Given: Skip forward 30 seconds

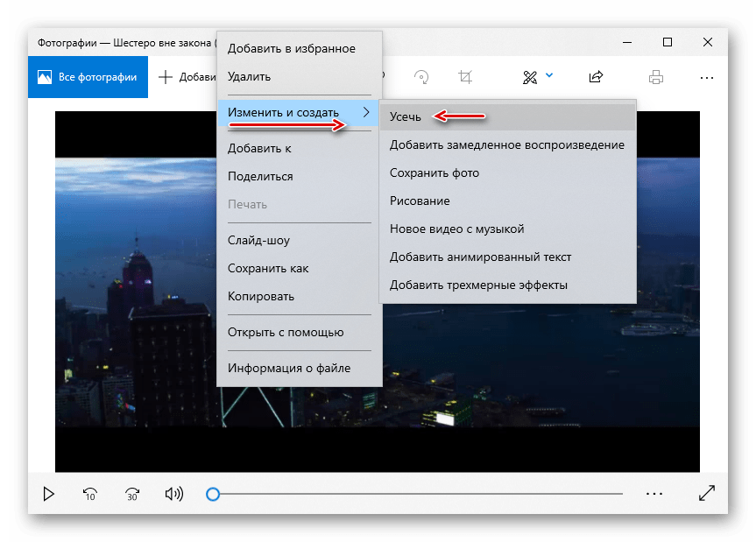Looking at the screenshot, I should tap(131, 494).
